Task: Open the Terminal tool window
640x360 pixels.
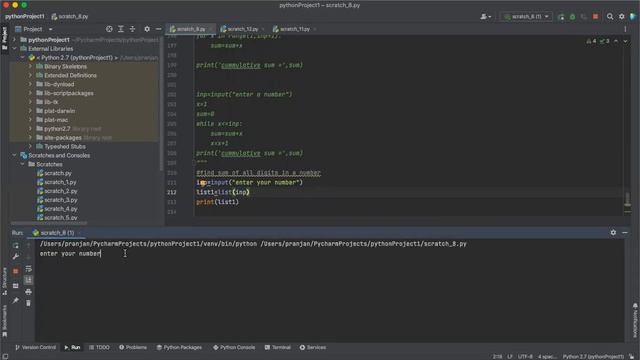Action: click(x=278, y=347)
